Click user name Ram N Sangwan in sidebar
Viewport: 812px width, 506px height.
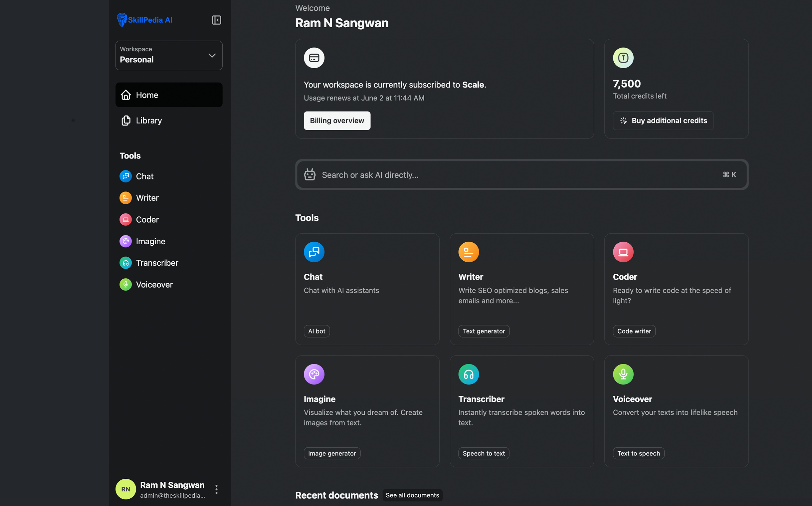(x=172, y=485)
